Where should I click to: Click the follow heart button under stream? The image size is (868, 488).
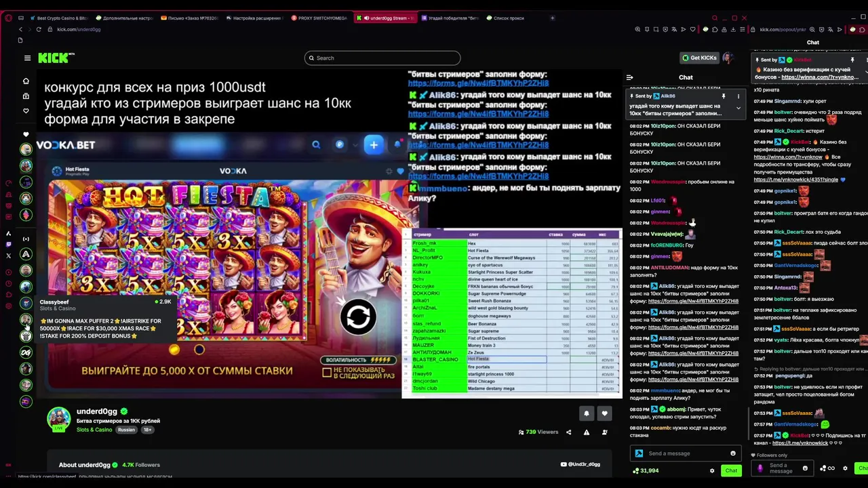point(604,413)
